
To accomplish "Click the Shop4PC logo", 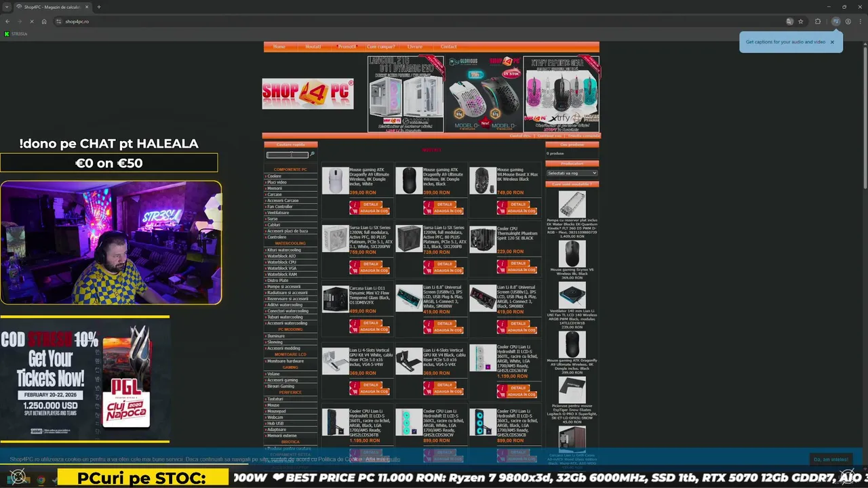I will 308,94.
